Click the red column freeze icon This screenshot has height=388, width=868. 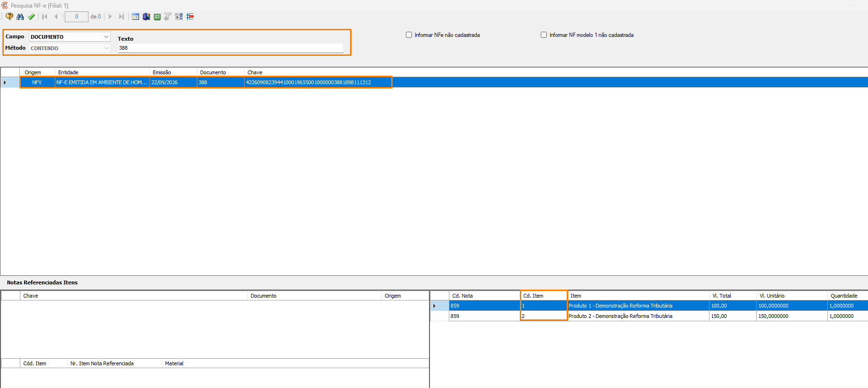click(190, 17)
